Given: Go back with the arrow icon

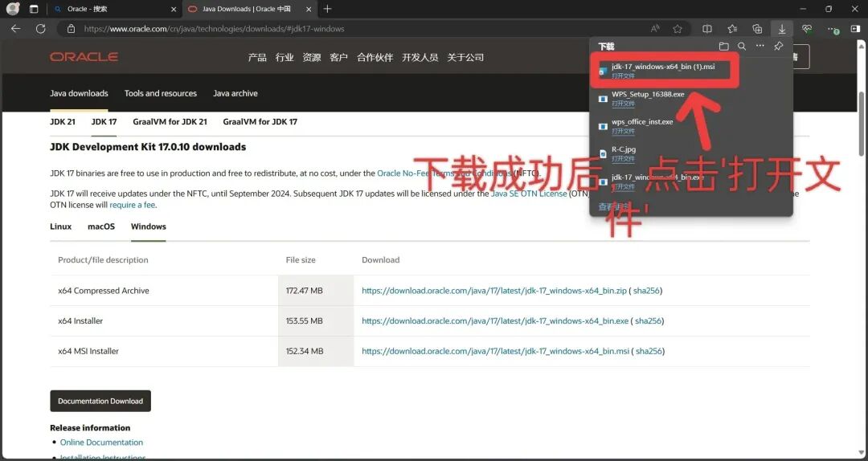Looking at the screenshot, I should tap(15, 29).
